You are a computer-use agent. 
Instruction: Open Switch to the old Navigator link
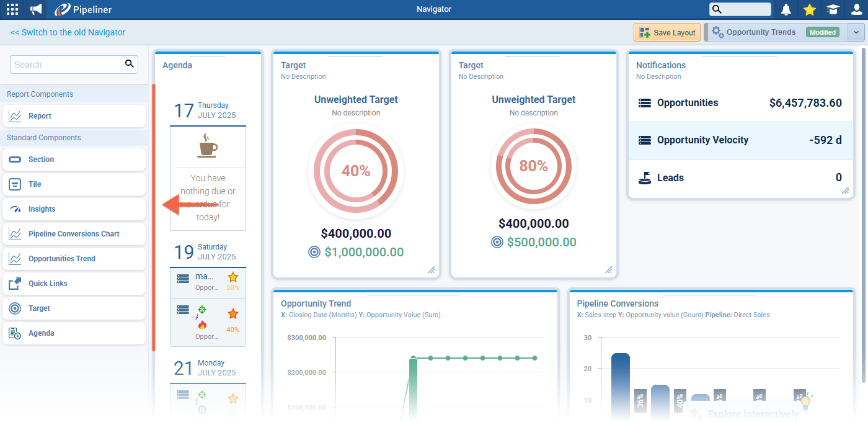pos(68,32)
